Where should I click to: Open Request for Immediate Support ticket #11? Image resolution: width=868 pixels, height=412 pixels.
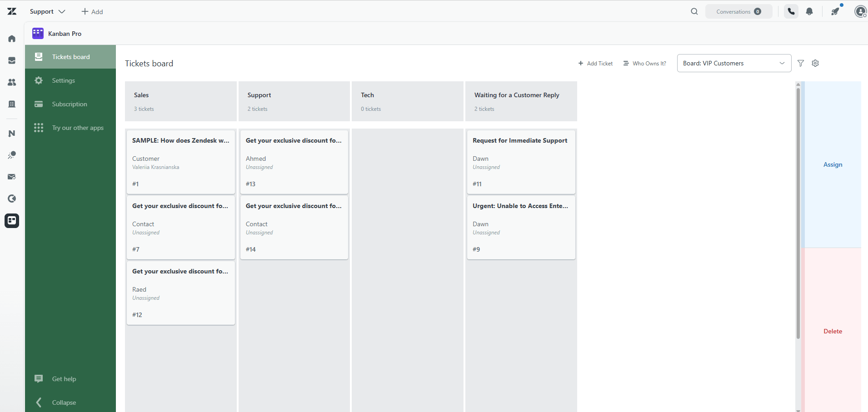[521, 162]
